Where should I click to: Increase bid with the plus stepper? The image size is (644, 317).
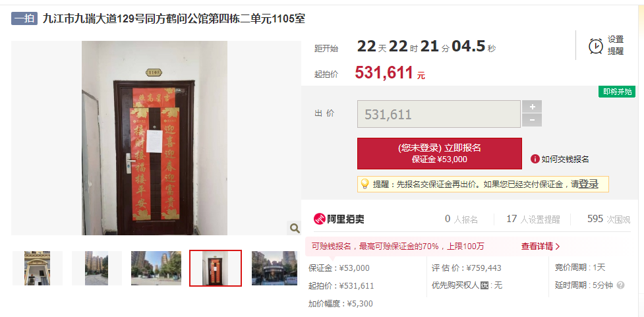coord(532,107)
